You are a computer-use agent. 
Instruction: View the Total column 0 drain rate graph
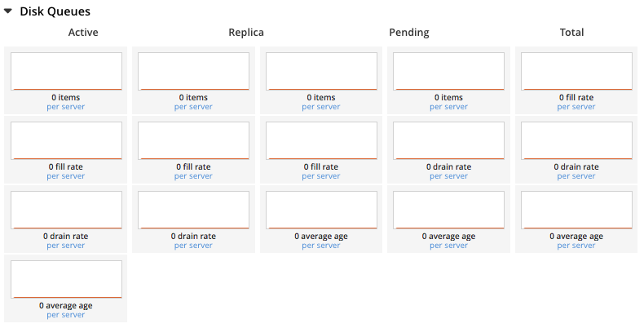point(576,140)
